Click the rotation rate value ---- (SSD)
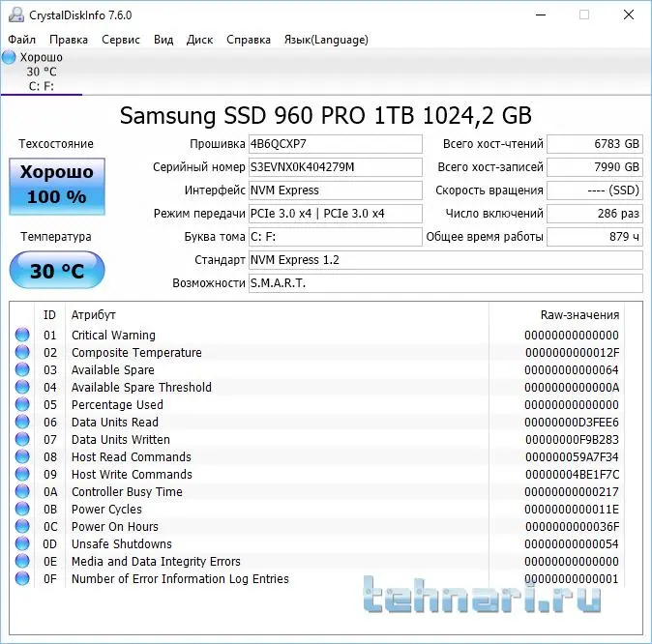This screenshot has width=652, height=644. point(595,190)
